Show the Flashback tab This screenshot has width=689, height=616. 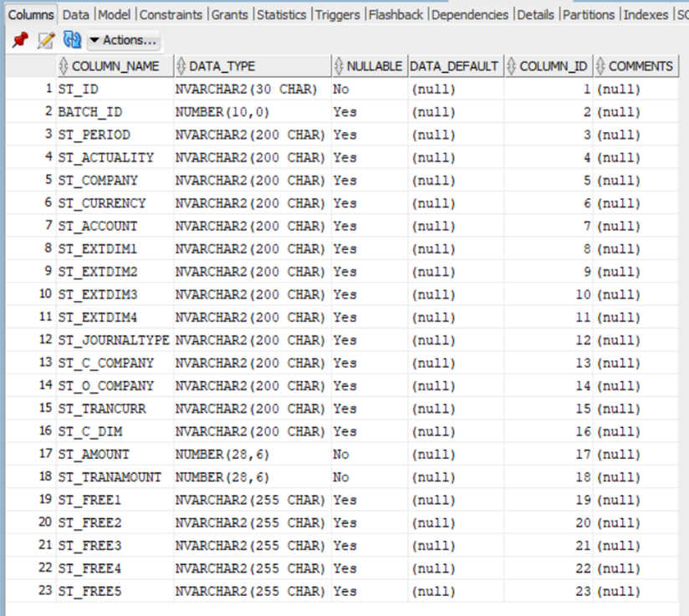[396, 15]
